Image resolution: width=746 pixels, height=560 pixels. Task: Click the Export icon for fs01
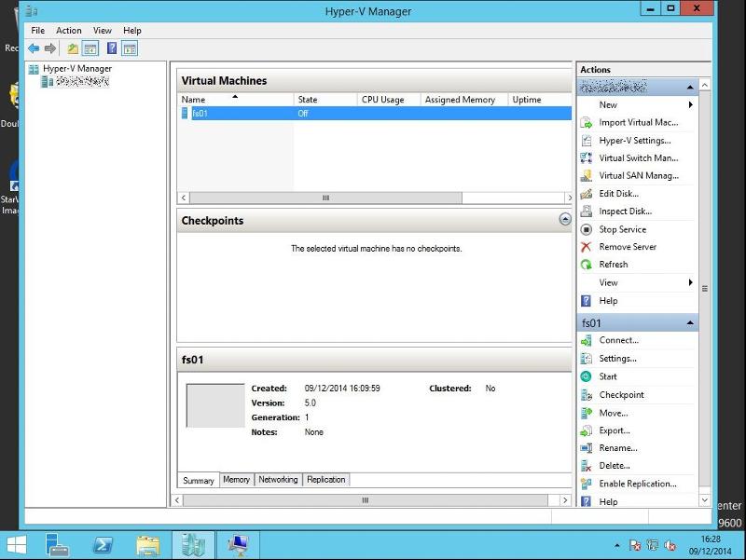pyautogui.click(x=587, y=430)
